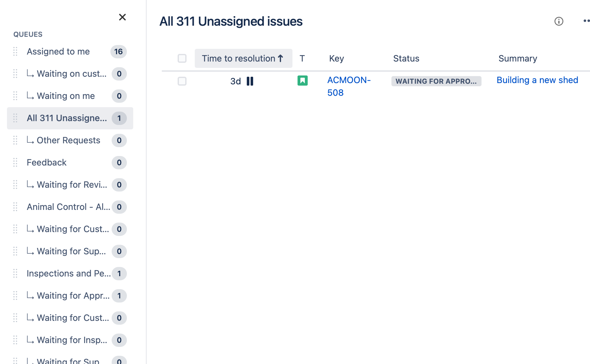Click the WAITING FOR APPRO... status lozenge
Image resolution: width=590 pixels, height=364 pixels.
pos(436,81)
